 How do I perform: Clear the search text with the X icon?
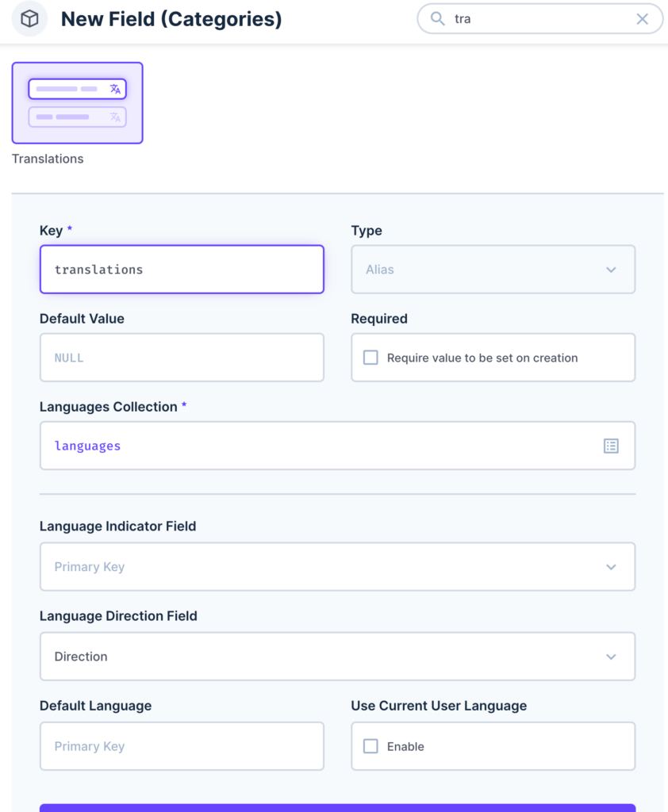642,19
